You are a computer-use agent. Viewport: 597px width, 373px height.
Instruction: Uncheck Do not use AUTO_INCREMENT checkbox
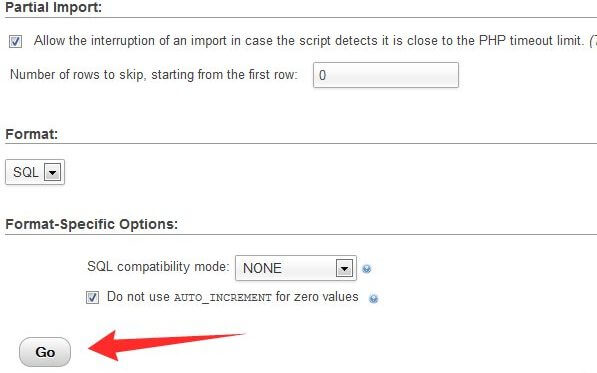pos(93,297)
